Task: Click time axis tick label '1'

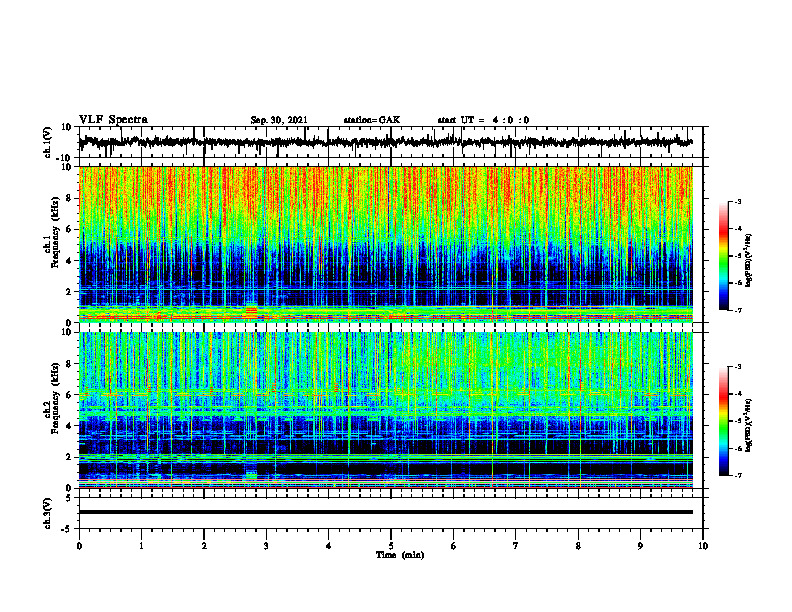Action: click(141, 546)
